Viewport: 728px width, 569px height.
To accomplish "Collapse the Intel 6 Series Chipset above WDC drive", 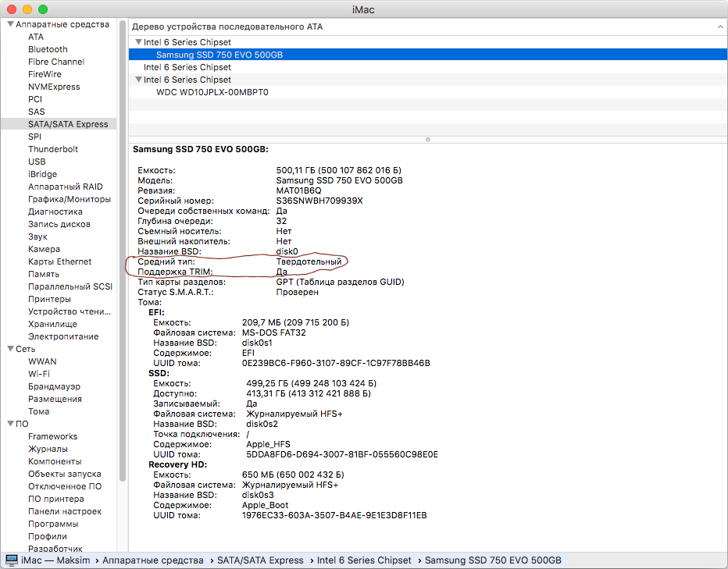I will (138, 80).
